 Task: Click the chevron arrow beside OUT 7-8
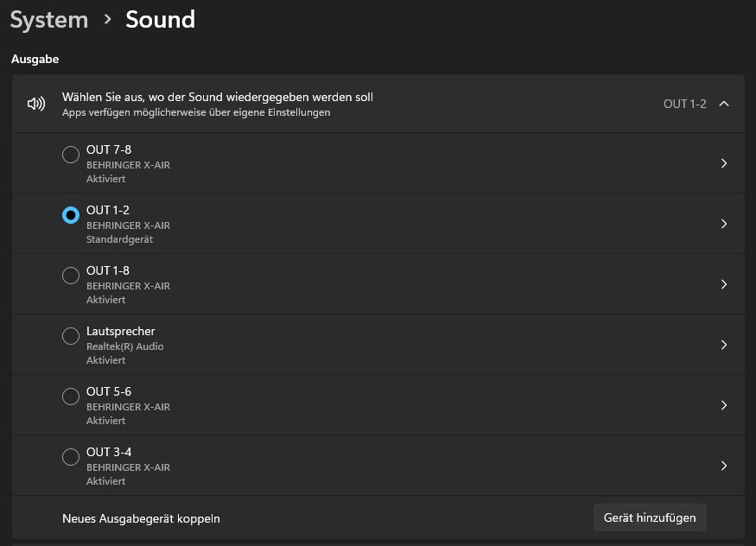click(724, 162)
